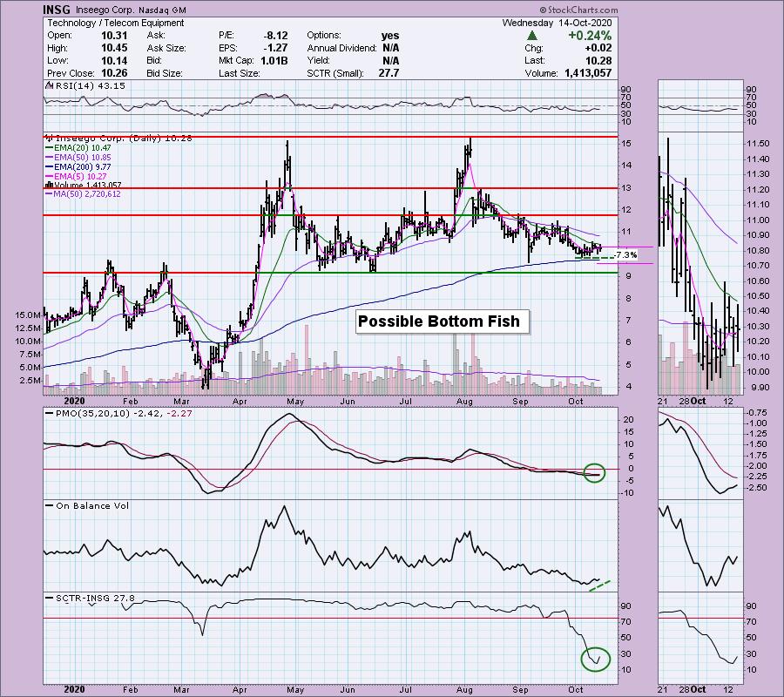Click the Options value yes
The height and width of the screenshot is (697, 784).
pos(390,36)
